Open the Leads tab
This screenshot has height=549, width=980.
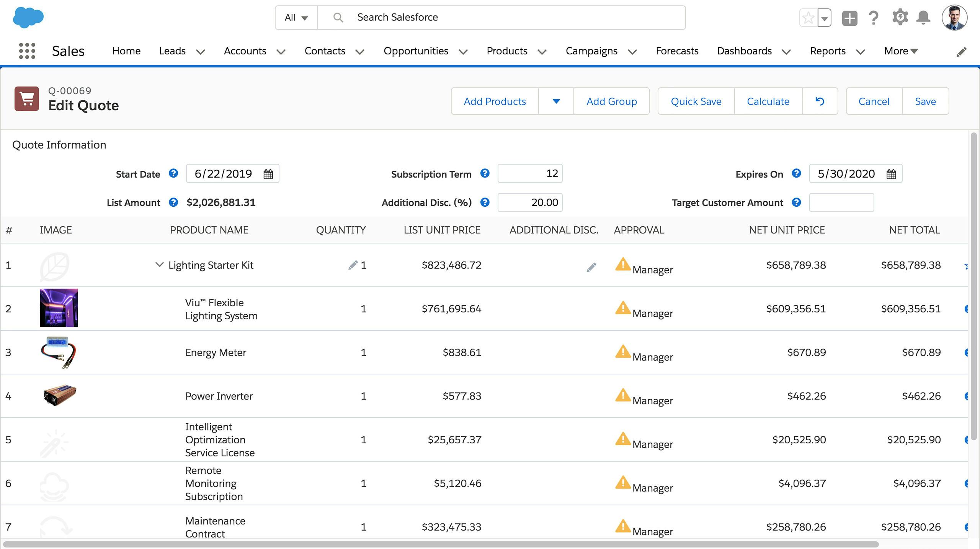172,51
